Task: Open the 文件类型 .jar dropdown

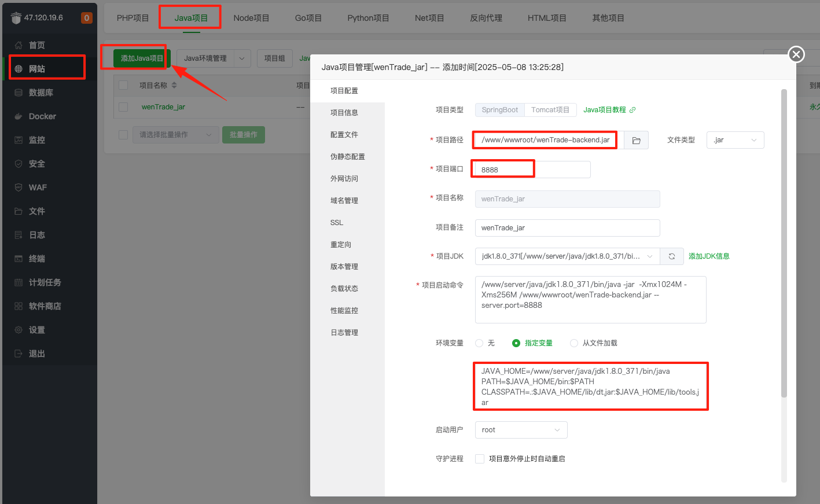Action: click(x=736, y=140)
